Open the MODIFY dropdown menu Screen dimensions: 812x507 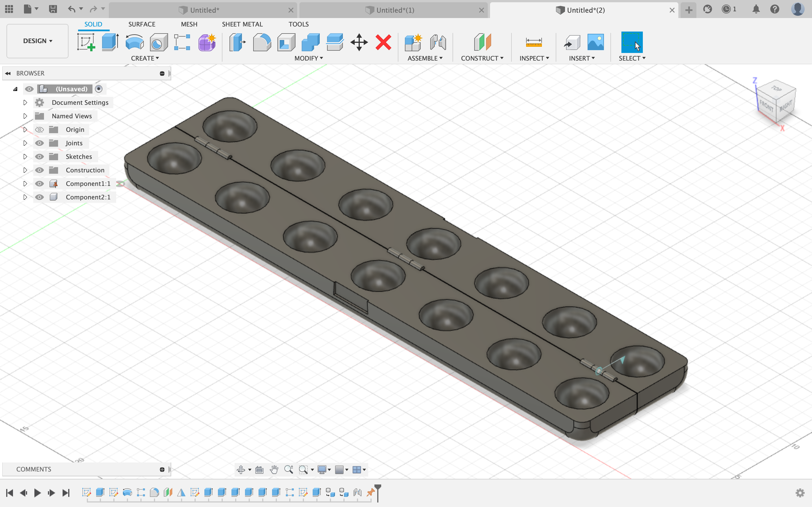(309, 58)
